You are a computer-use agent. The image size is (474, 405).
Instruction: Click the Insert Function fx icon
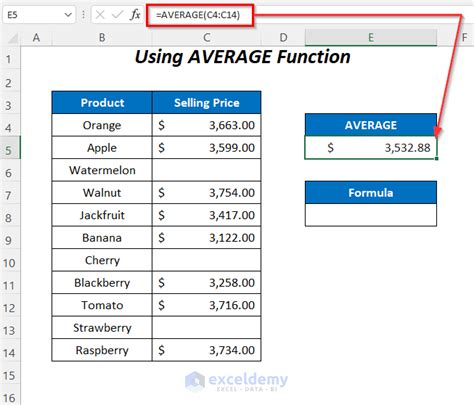[x=135, y=15]
